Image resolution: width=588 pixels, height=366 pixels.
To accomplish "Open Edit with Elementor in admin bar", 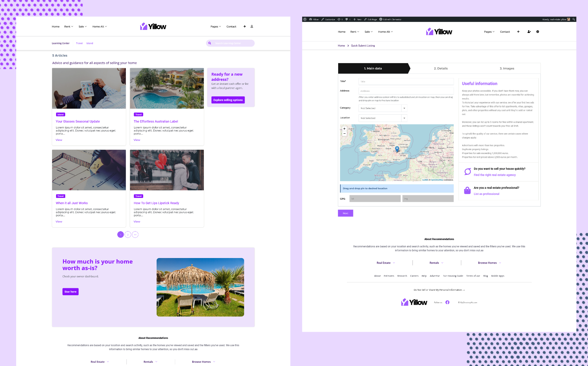I will 390,19.
